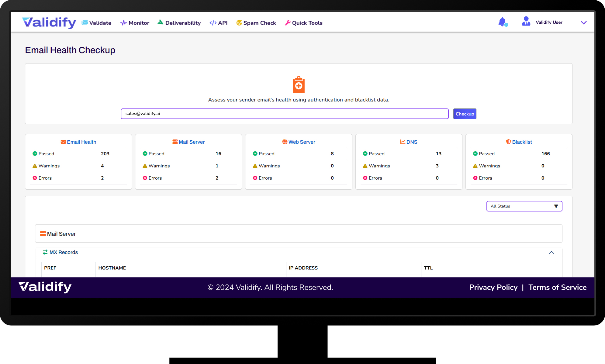Click the orange clipboard checkup icon
The width and height of the screenshot is (605, 364).
[x=299, y=85]
